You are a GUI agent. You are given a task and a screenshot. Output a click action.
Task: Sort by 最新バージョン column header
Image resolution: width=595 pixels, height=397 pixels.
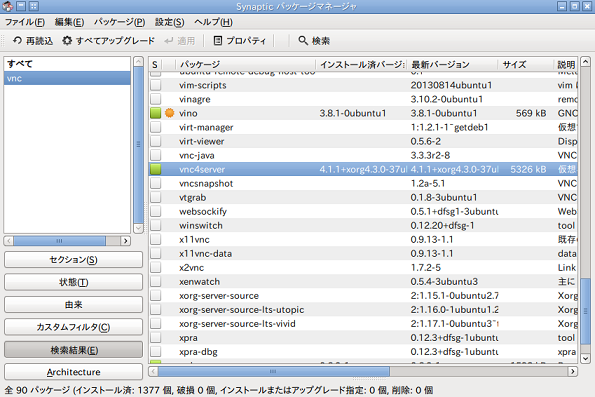point(452,64)
